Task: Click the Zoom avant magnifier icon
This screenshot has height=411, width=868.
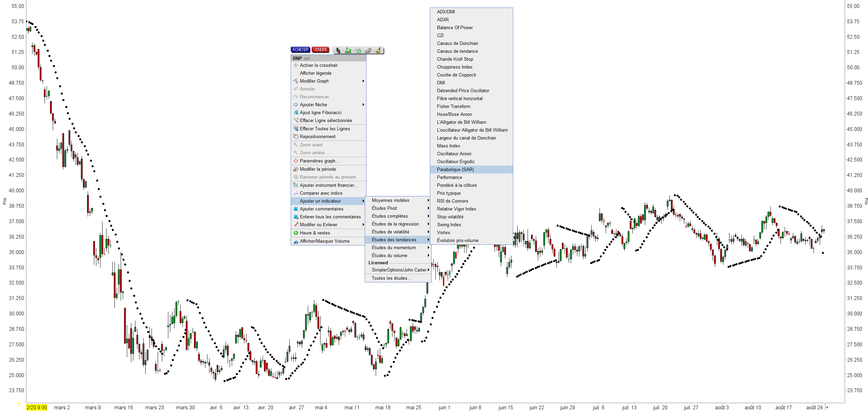Action: tap(296, 145)
